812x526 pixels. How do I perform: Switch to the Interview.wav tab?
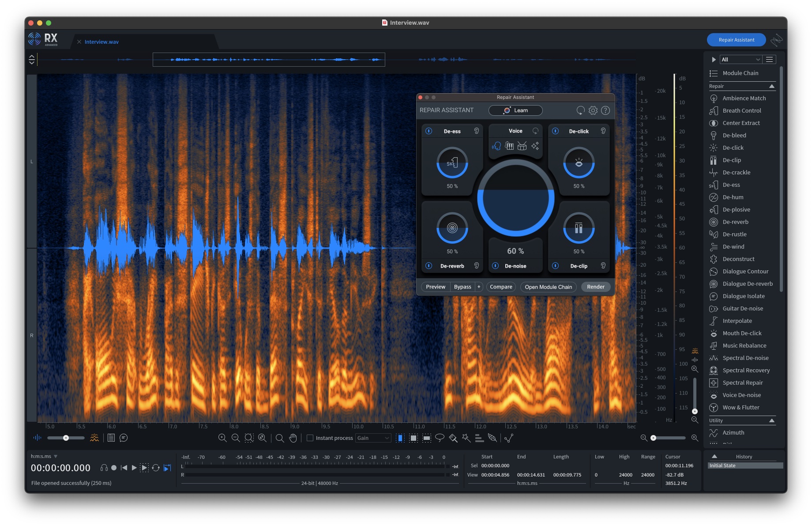coord(101,42)
